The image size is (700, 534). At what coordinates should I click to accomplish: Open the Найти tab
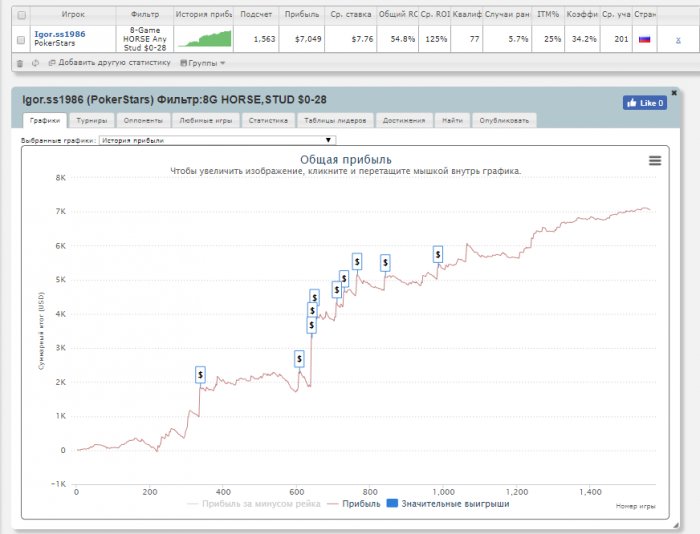coord(452,121)
